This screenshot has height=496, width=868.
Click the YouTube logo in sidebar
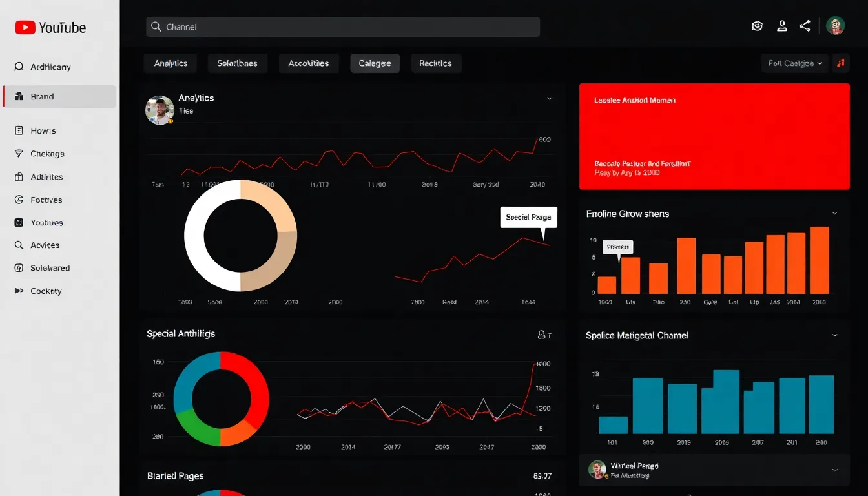[50, 28]
